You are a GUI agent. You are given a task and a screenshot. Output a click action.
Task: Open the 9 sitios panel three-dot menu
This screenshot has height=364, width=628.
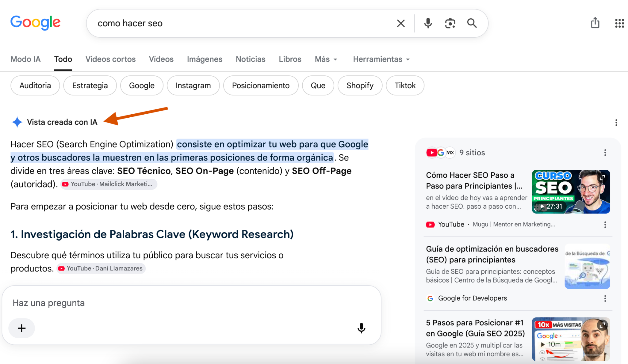605,153
